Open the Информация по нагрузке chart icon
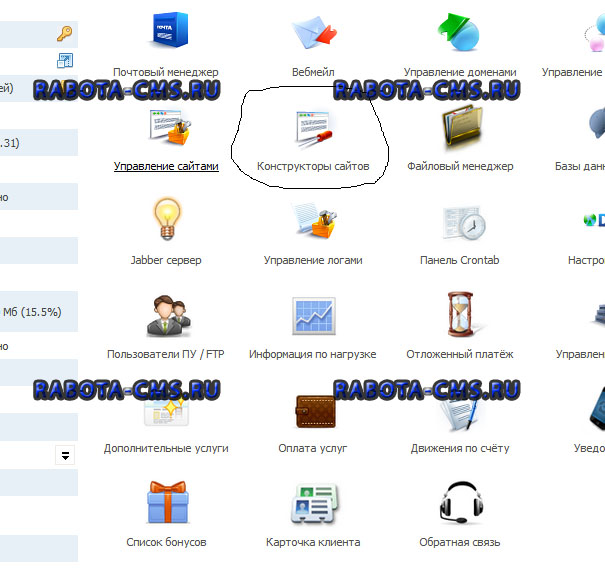Viewport: 605px width, 573px height. tap(314, 316)
